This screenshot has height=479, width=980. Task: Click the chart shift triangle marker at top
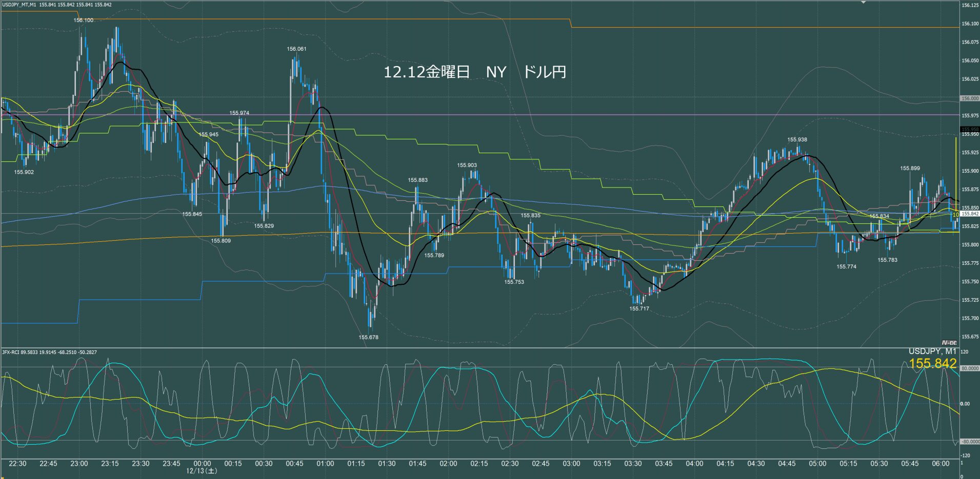[864, 2]
